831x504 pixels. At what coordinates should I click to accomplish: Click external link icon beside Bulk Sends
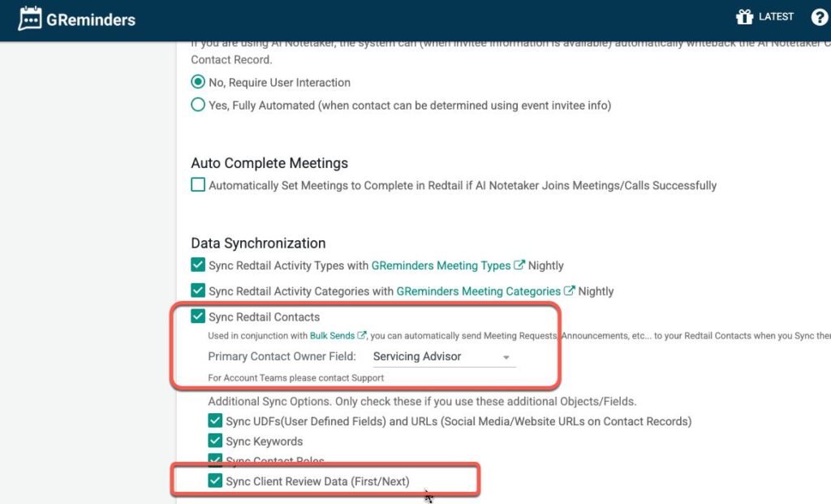[x=362, y=334]
